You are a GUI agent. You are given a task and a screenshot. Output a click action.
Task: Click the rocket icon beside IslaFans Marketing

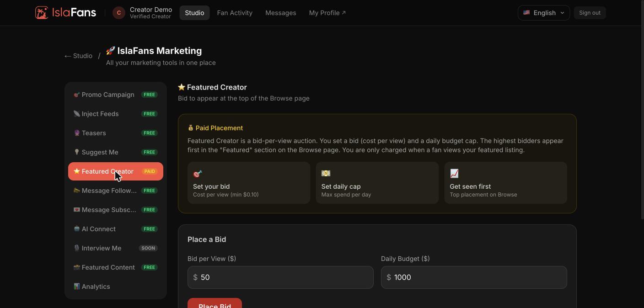point(110,51)
